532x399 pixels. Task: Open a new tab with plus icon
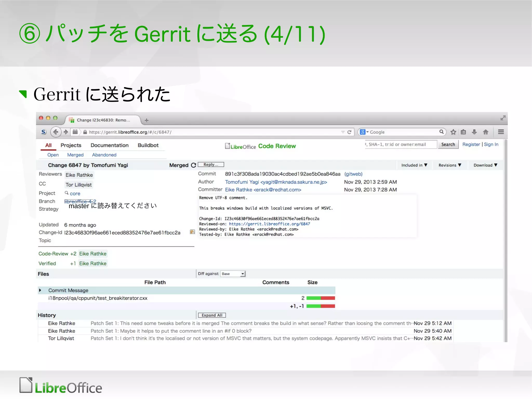click(147, 120)
